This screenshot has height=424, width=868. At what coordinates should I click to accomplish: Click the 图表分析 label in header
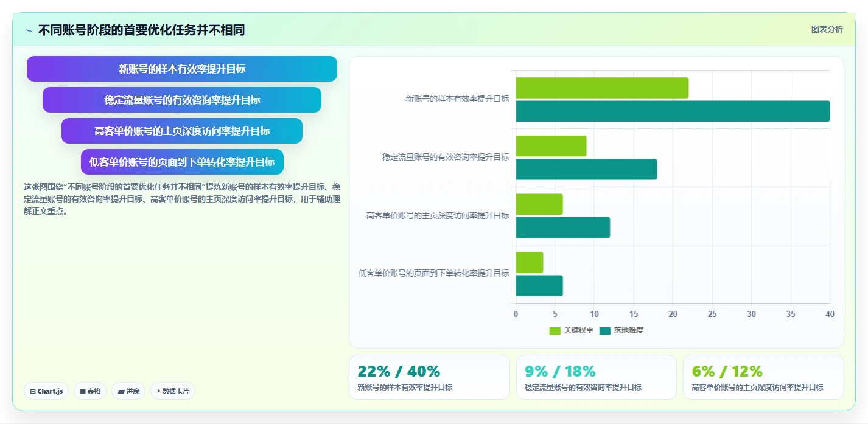pyautogui.click(x=827, y=29)
